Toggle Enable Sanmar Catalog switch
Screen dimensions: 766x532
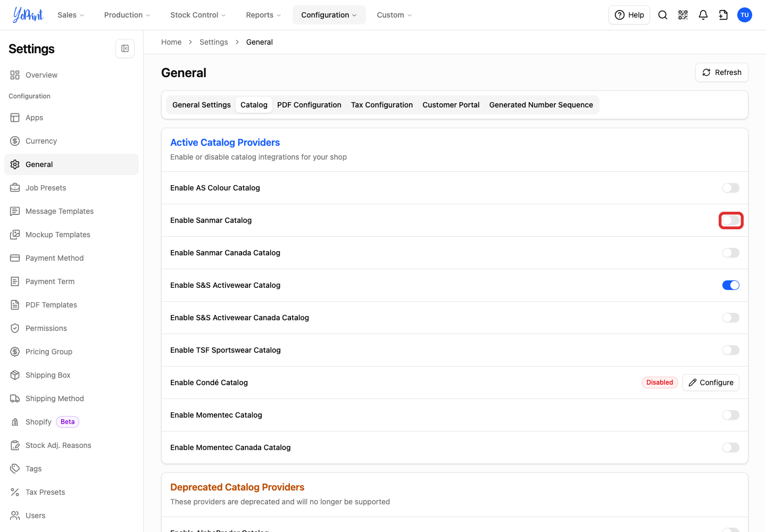click(x=731, y=220)
